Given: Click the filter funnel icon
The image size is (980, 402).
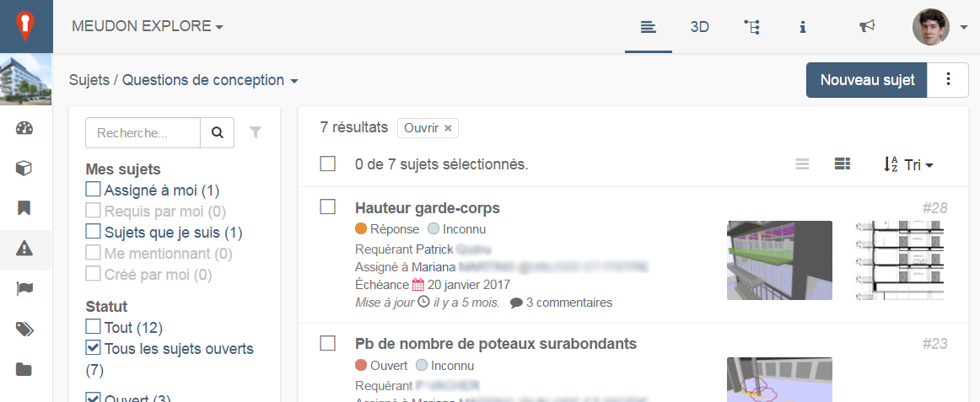Looking at the screenshot, I should point(256,132).
